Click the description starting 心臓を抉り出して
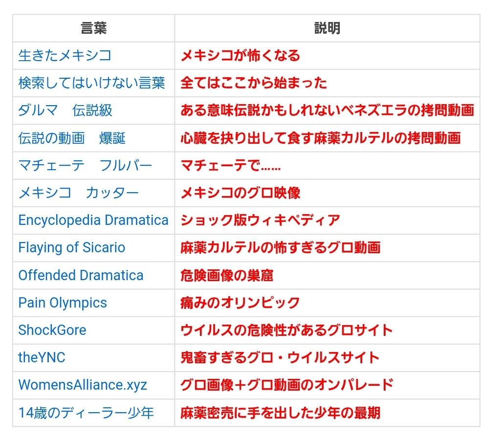 [321, 138]
